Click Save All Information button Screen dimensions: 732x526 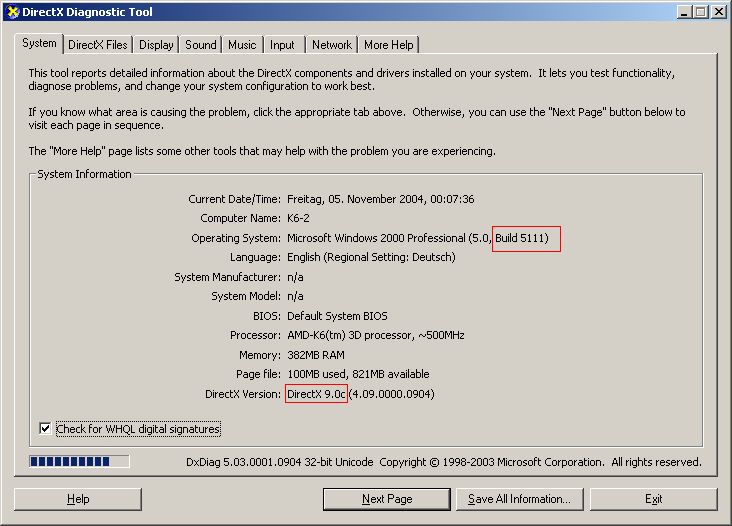(519, 499)
